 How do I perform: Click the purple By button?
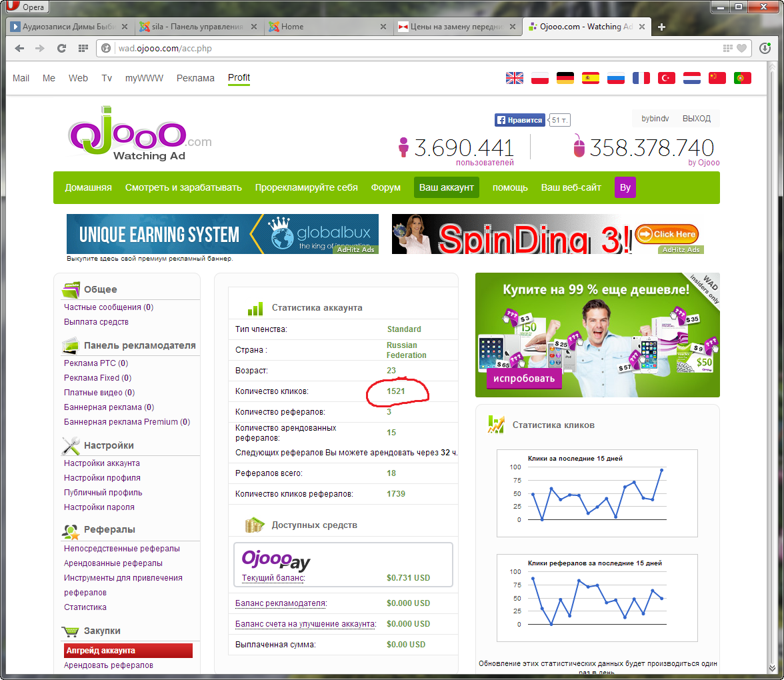[x=625, y=187]
